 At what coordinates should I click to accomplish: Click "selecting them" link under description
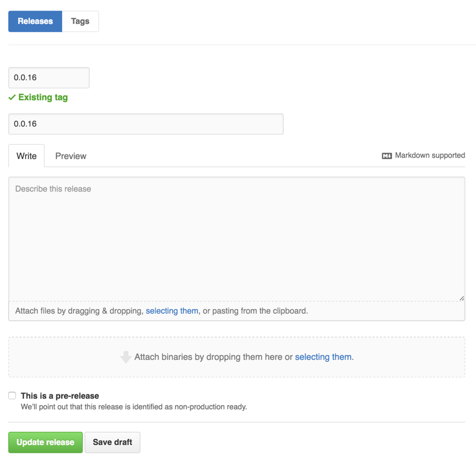click(x=172, y=311)
